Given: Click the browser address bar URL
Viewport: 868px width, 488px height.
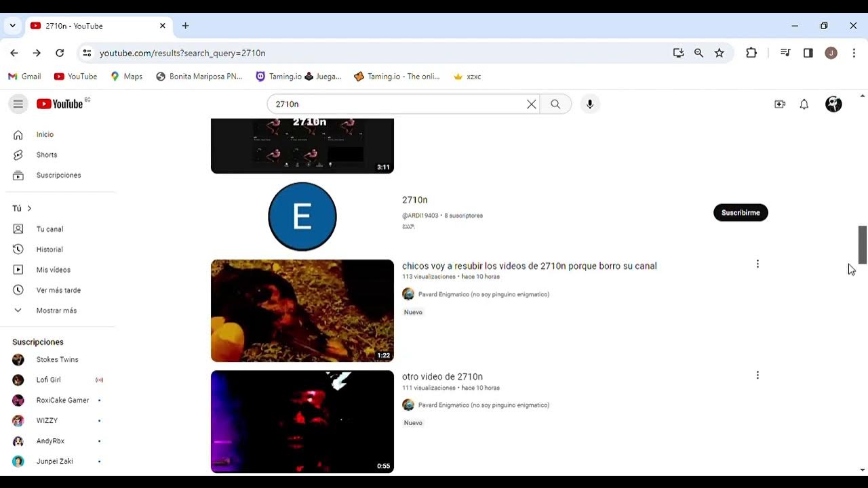Looking at the screenshot, I should (x=182, y=53).
